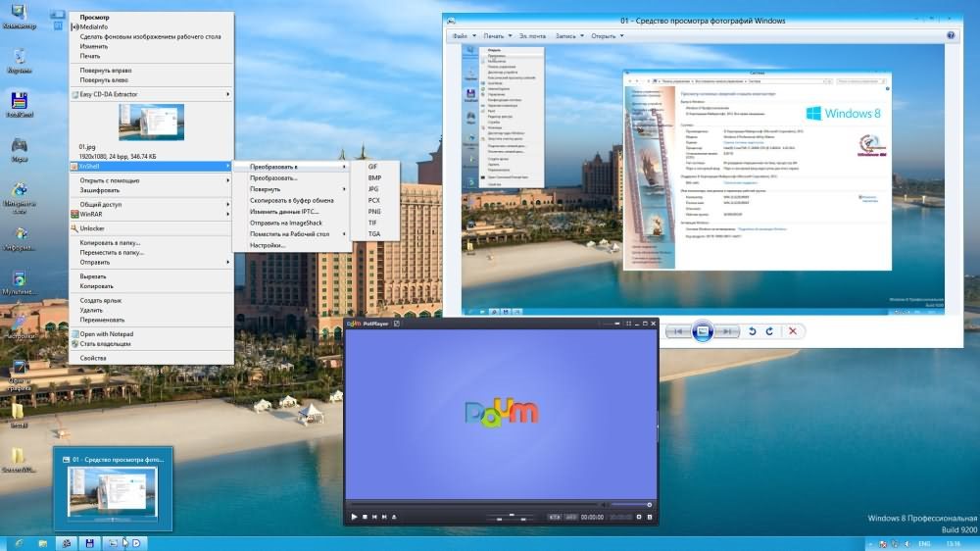The width and height of the screenshot is (980, 551).
Task: Click the Stop button in PotPlayer
Action: 365,517
